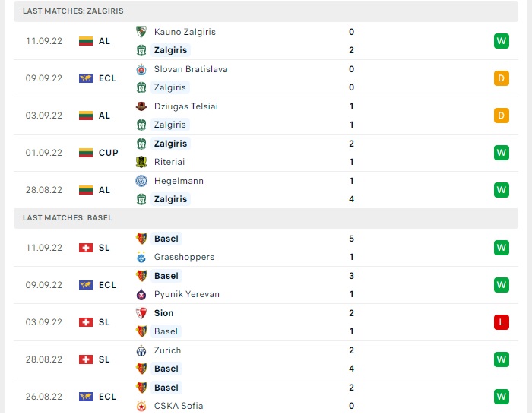Open the 26.08.22 Basel vs CSKA Sofia row
532x418 pixels.
click(266, 397)
